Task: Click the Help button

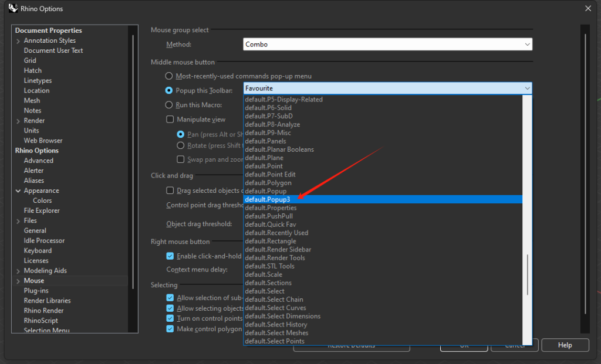Action: (x=565, y=345)
